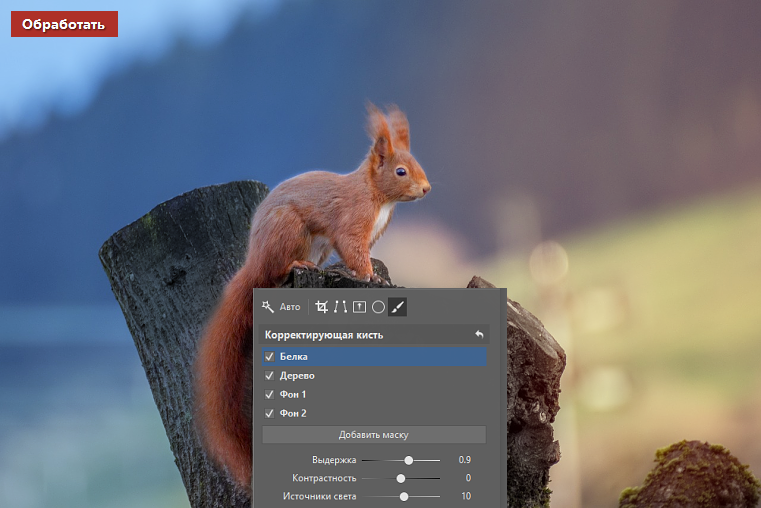Screen dimensions: 761x508
Task: Select the correcting brush tool icon
Action: (397, 307)
